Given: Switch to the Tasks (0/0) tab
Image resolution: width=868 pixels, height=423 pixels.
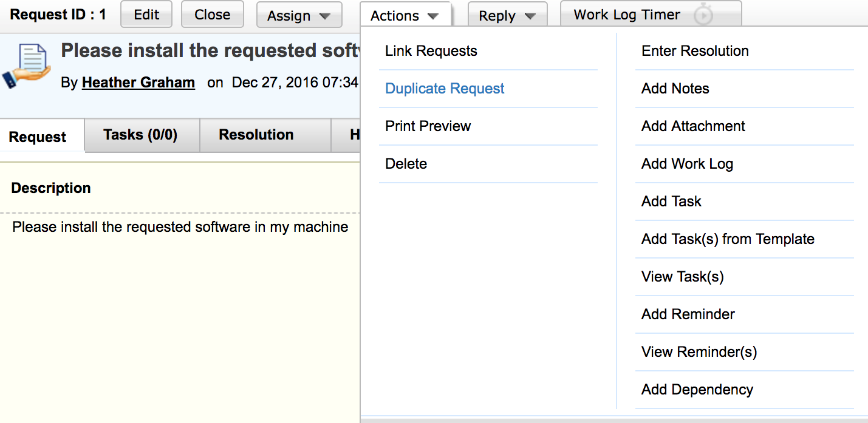Looking at the screenshot, I should coord(140,135).
